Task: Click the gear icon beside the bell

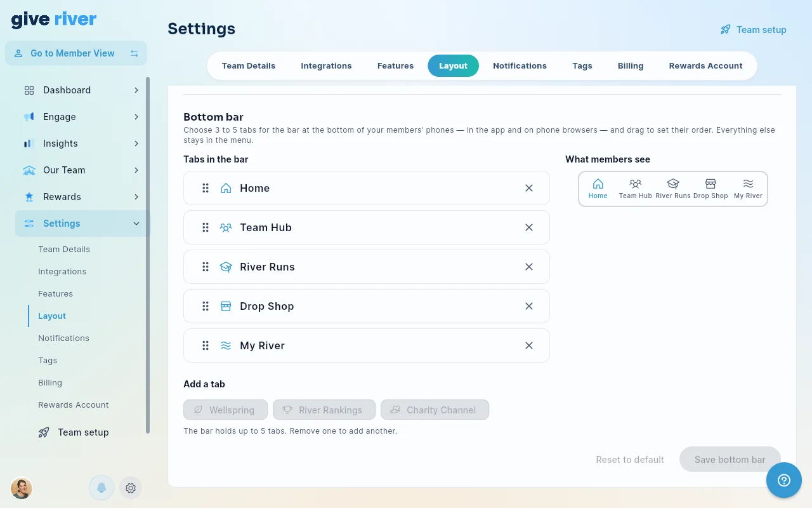Action: 131,488
